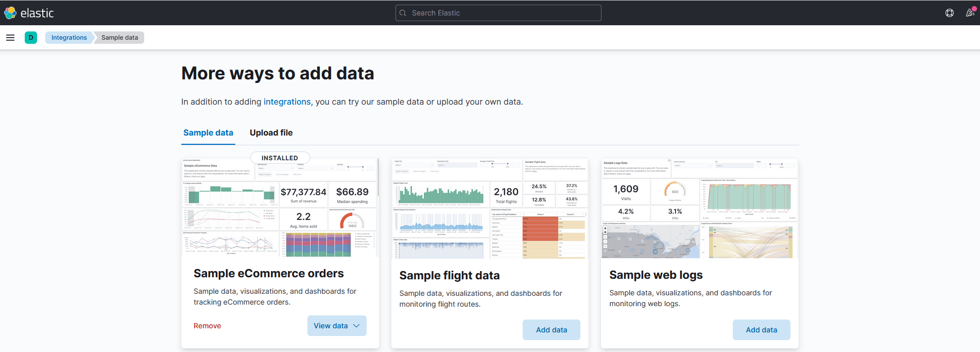
Task: Open the View data dropdown for eCommerce orders
Action: pyautogui.click(x=337, y=326)
